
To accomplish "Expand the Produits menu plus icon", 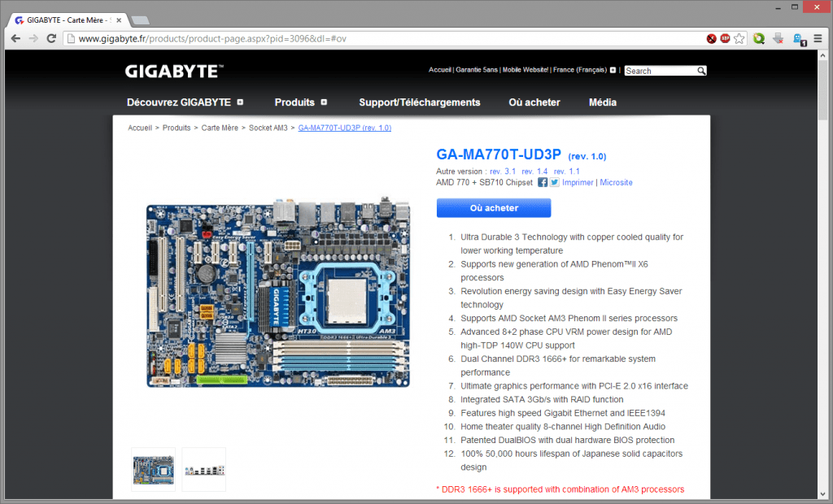I will (324, 102).
